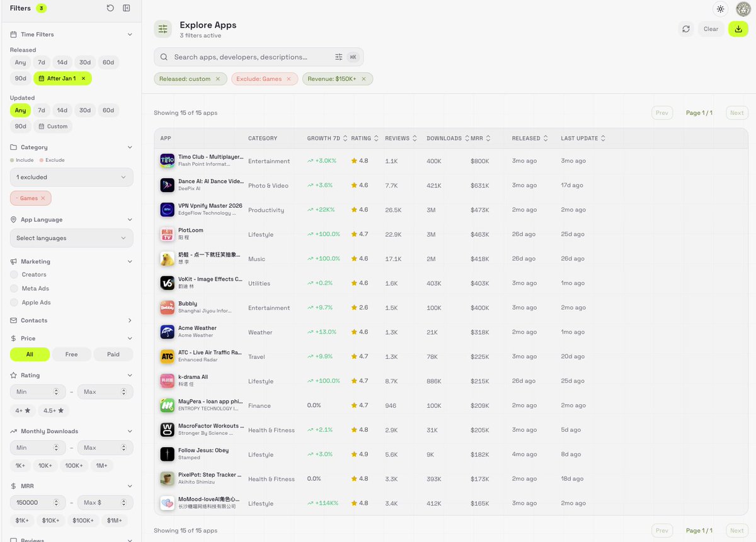Click the k-drama All app name

(x=193, y=377)
